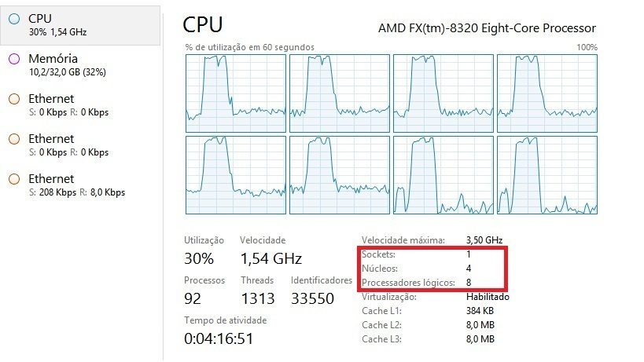Screen dimensions: 644x362
Task: Click the Processadores lógicos value 8
Action: [469, 283]
